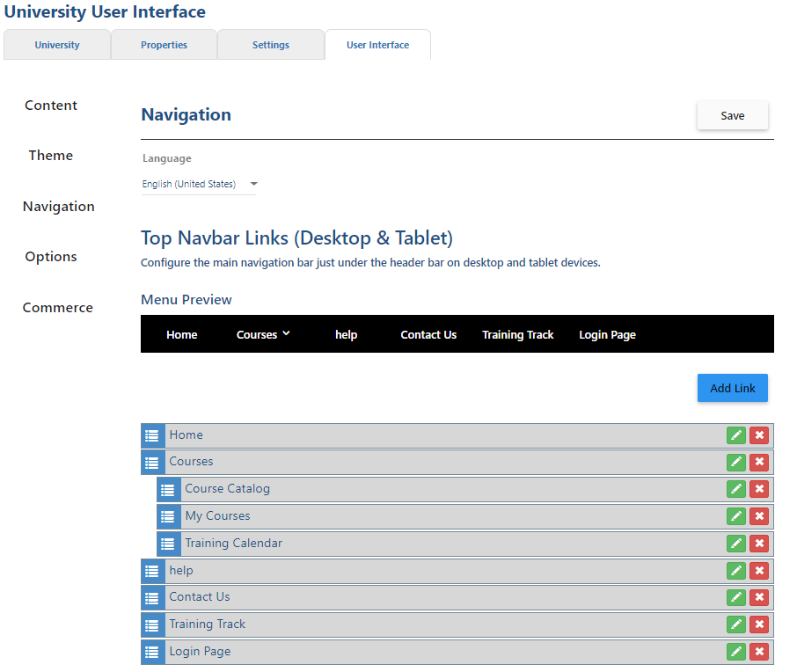Edit the Home link with pencil icon
The image size is (797, 672).
coord(735,435)
